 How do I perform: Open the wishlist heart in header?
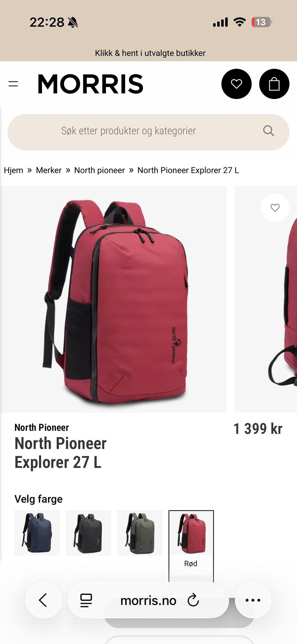pyautogui.click(x=236, y=84)
